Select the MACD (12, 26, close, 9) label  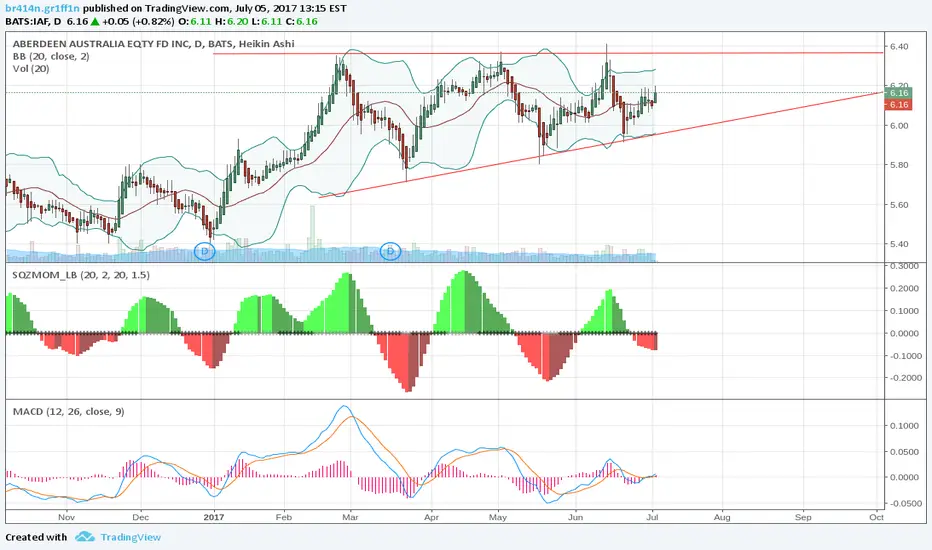(68, 411)
